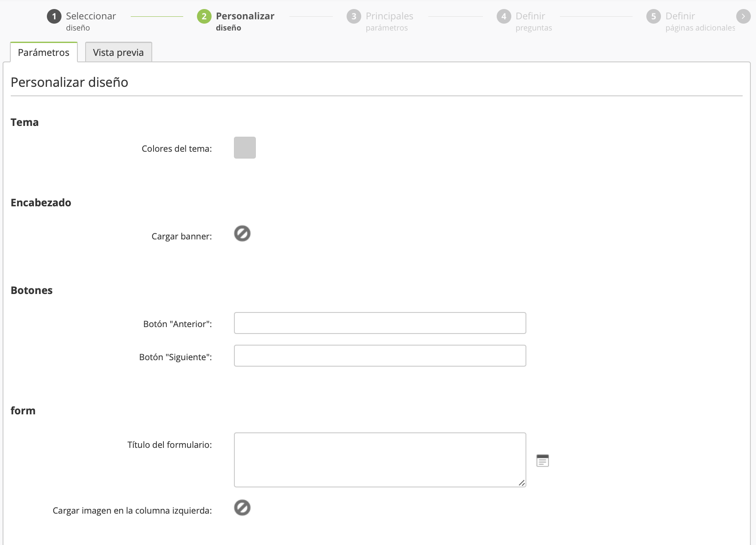Click the step 4 number circle
This screenshot has height=545, width=756.
504,17
